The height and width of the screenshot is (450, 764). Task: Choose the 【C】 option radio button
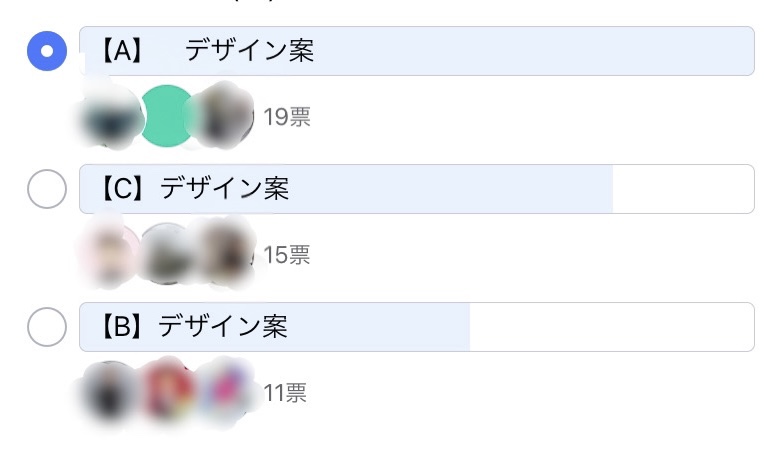(x=46, y=189)
